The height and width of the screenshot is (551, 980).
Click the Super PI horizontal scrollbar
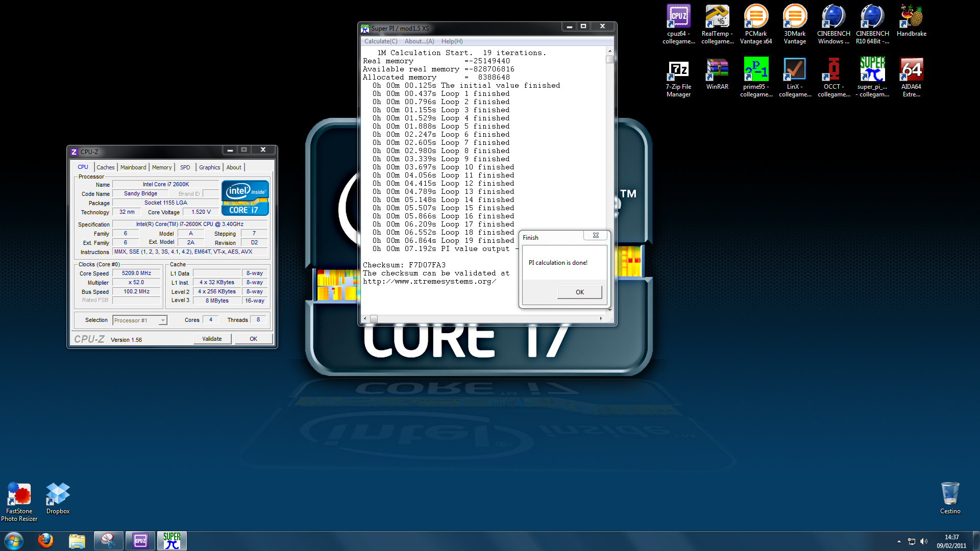(485, 319)
